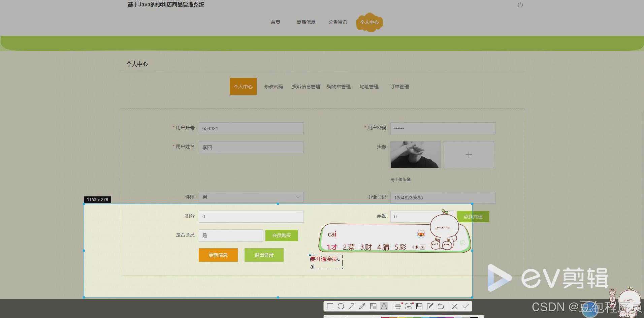Image resolution: width=644 pixels, height=318 pixels.
Task: Save the screenshot with the save icon
Action: [x=419, y=306]
